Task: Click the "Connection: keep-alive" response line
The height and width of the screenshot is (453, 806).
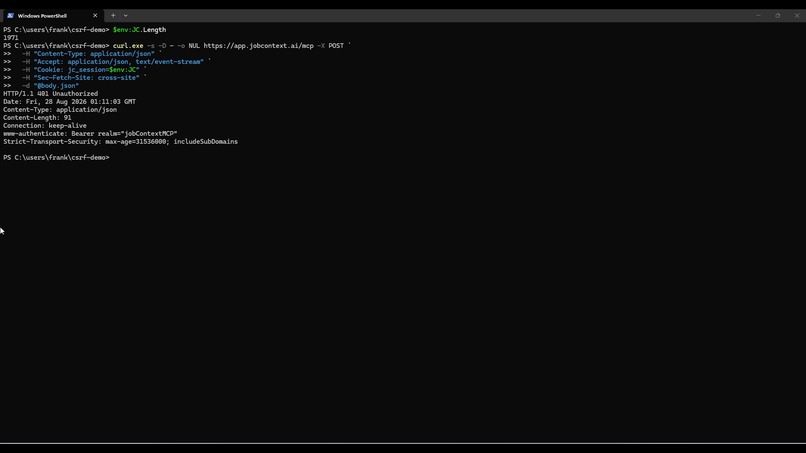Action: coord(45,125)
